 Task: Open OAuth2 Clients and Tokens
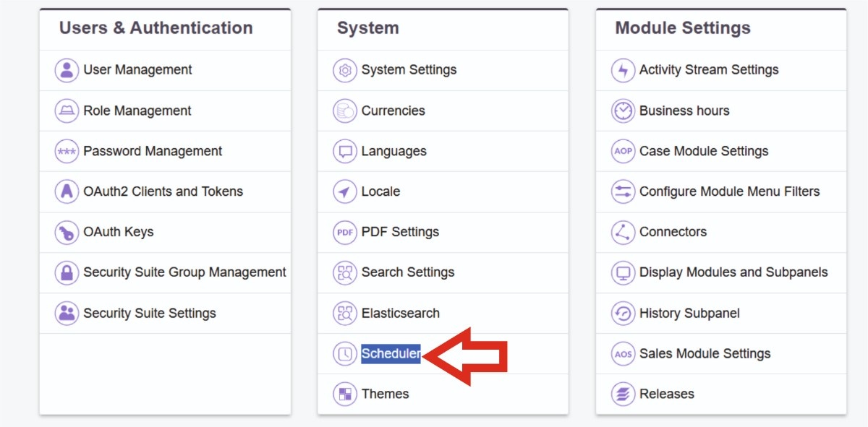(163, 191)
